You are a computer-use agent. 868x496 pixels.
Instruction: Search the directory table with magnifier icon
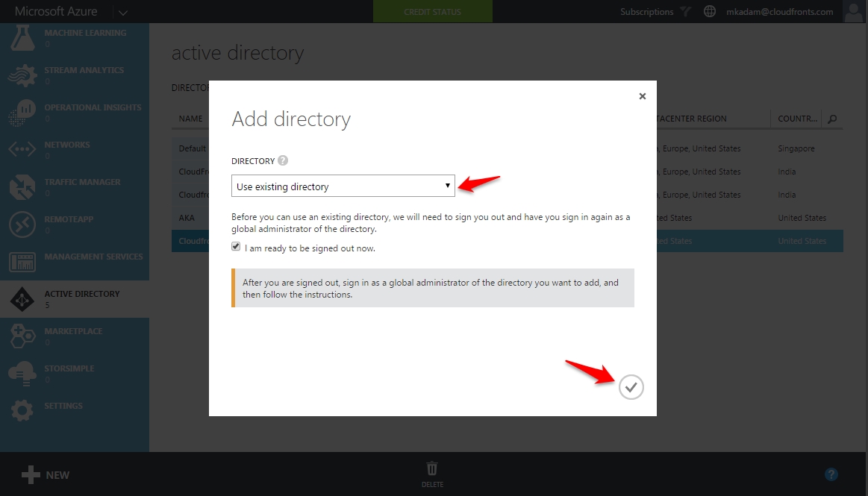832,119
